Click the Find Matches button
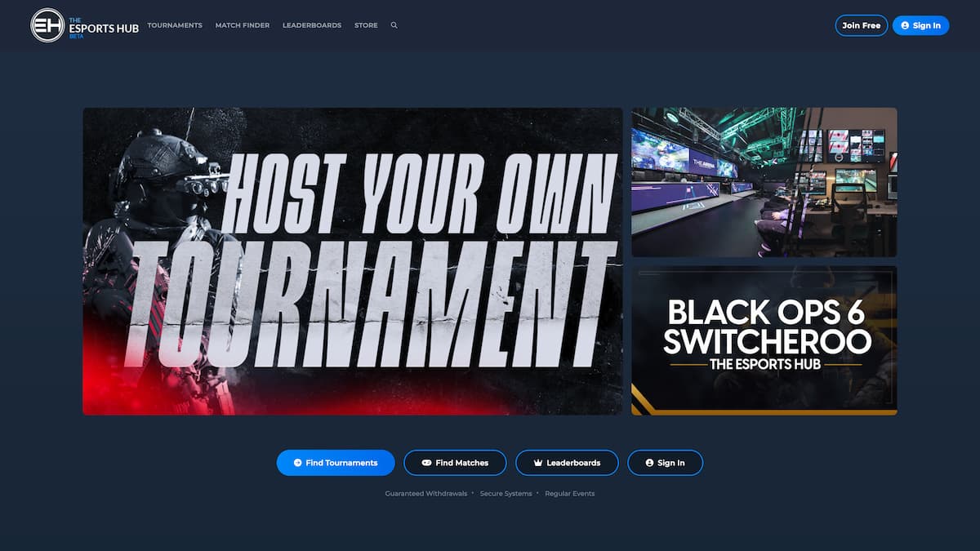Screen dimensions: 980x551 coord(455,463)
